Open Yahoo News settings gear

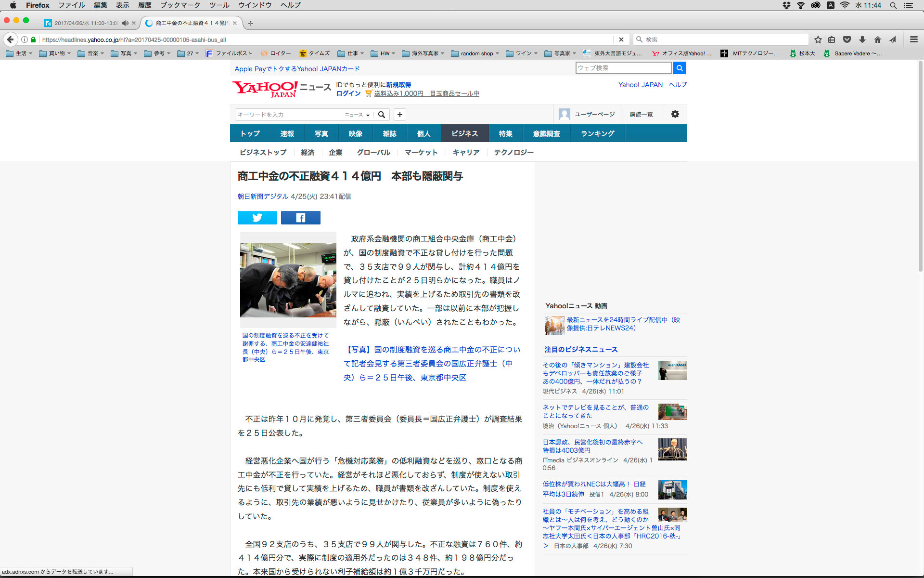(x=675, y=114)
